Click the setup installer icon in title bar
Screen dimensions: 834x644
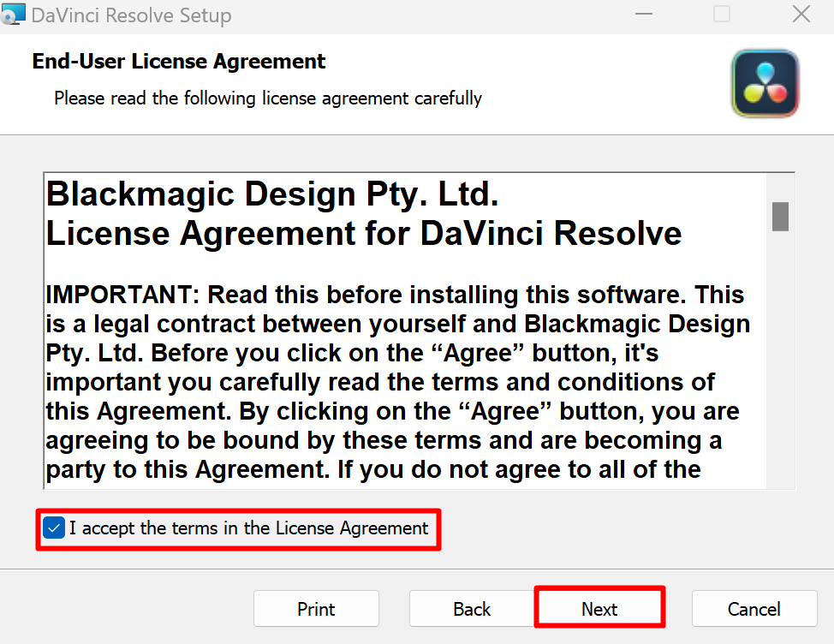[x=12, y=14]
